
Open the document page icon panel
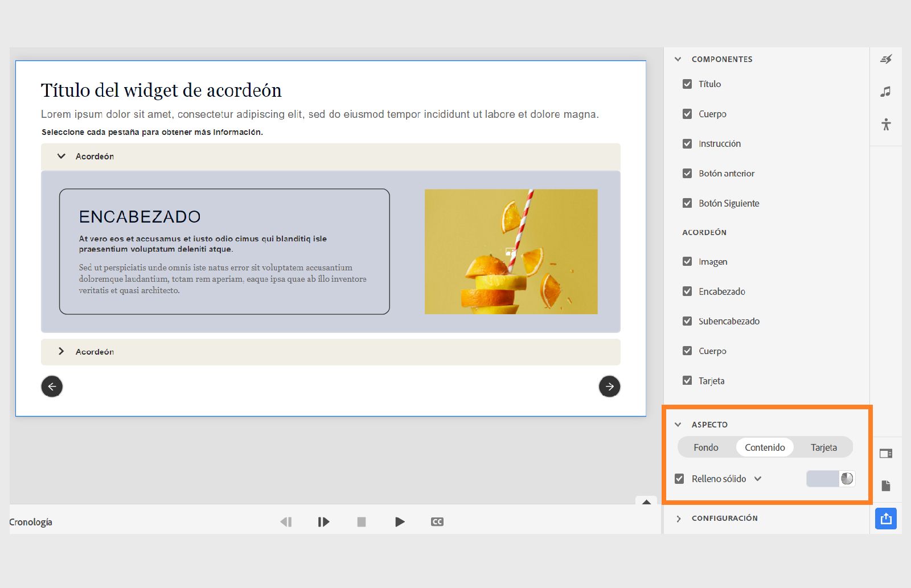pos(886,486)
